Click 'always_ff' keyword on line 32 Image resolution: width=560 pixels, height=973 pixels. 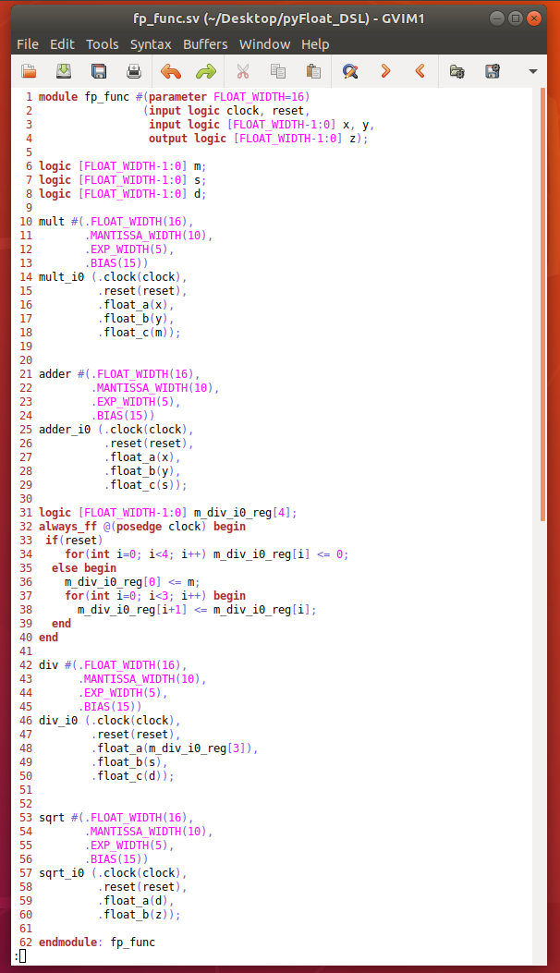pos(67,526)
